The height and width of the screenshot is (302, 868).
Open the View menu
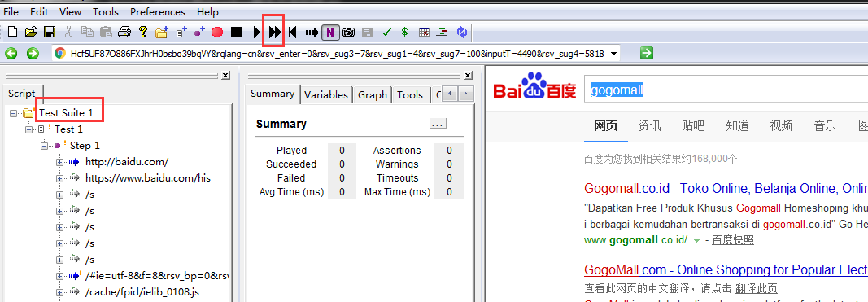point(70,11)
